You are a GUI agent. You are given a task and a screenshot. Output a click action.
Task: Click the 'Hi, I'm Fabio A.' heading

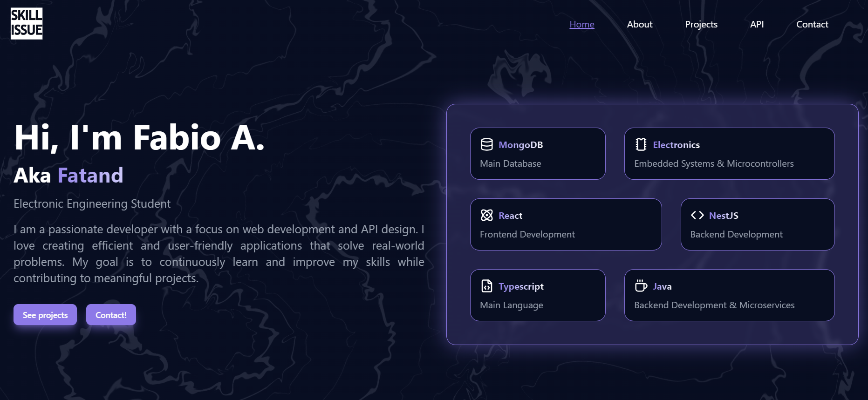[x=139, y=137]
